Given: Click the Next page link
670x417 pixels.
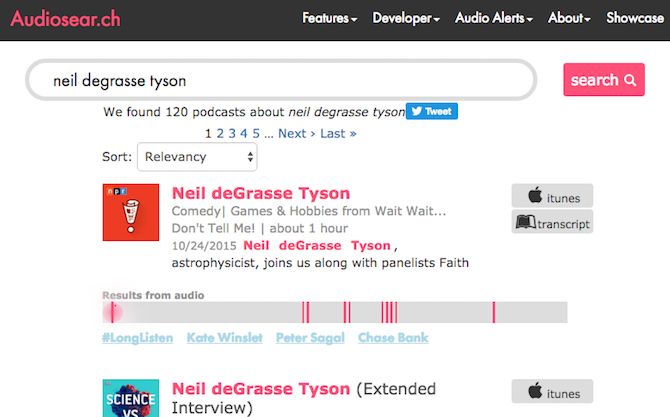Looking at the screenshot, I should pyautogui.click(x=297, y=133).
